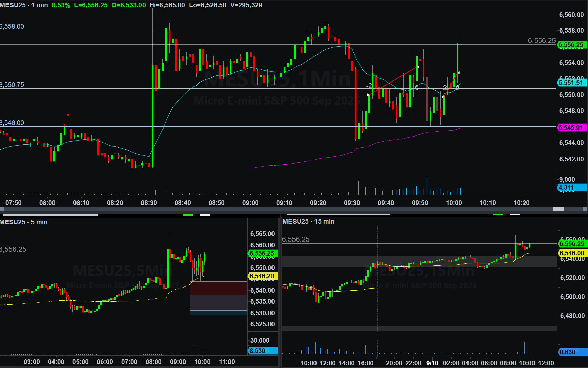Click the MESU25 - 1 min chart title
588x368 pixels.
[x=24, y=5]
